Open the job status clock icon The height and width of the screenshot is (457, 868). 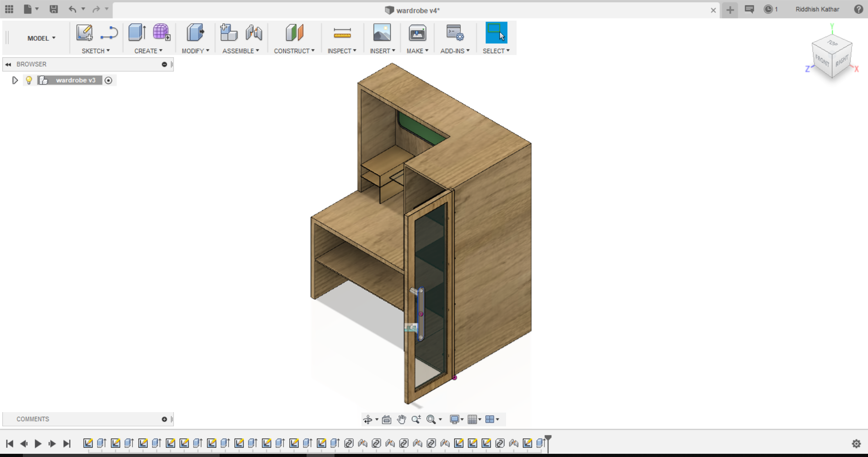[x=768, y=9]
